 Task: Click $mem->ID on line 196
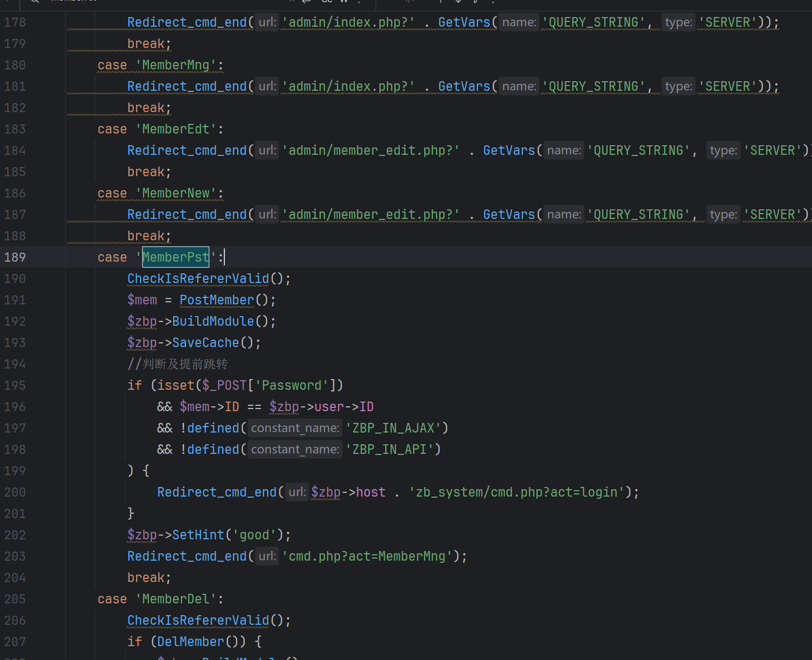(209, 407)
